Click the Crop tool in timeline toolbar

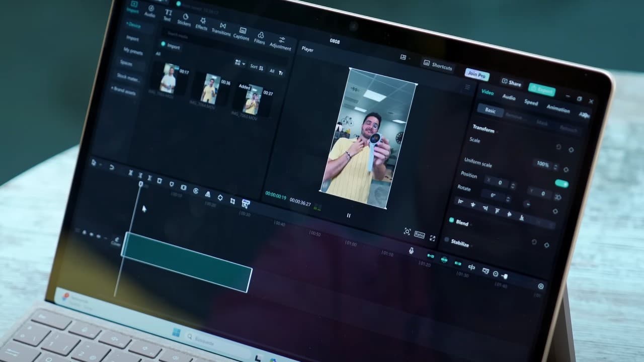point(232,201)
